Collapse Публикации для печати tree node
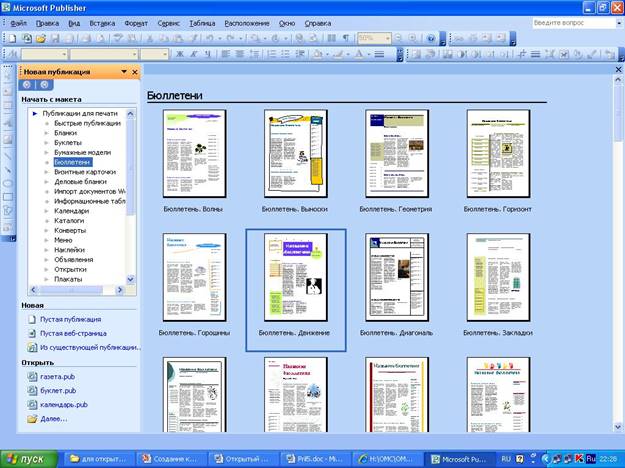This screenshot has width=625, height=468. [35, 114]
